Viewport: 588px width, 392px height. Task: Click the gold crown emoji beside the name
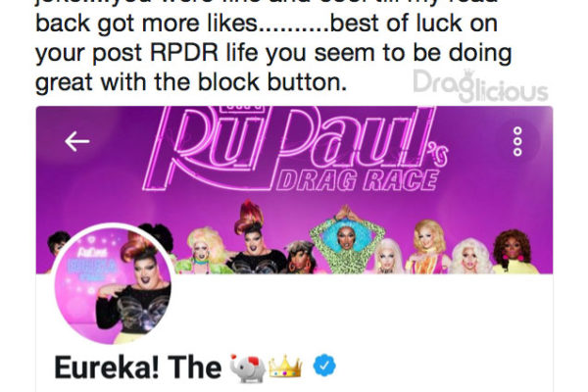pos(286,367)
